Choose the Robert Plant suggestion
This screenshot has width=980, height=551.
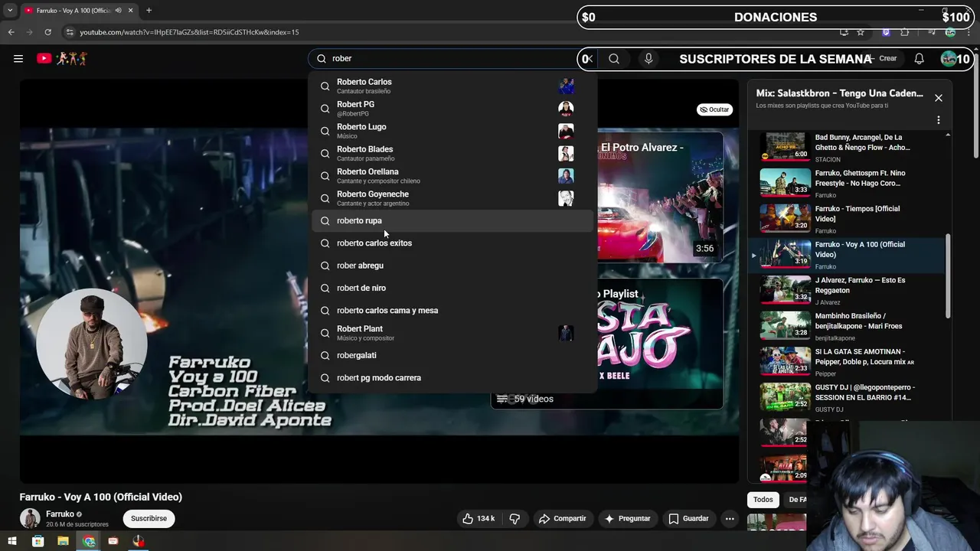[452, 333]
